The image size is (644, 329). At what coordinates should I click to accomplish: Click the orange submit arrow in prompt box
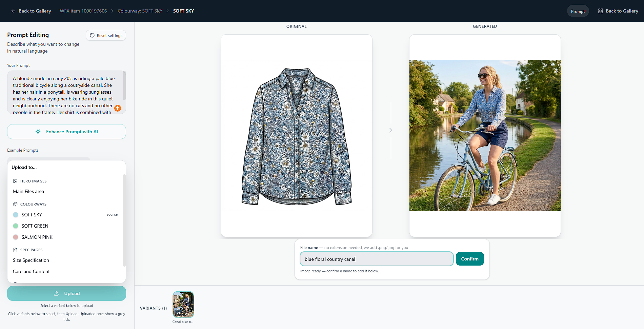point(118,108)
